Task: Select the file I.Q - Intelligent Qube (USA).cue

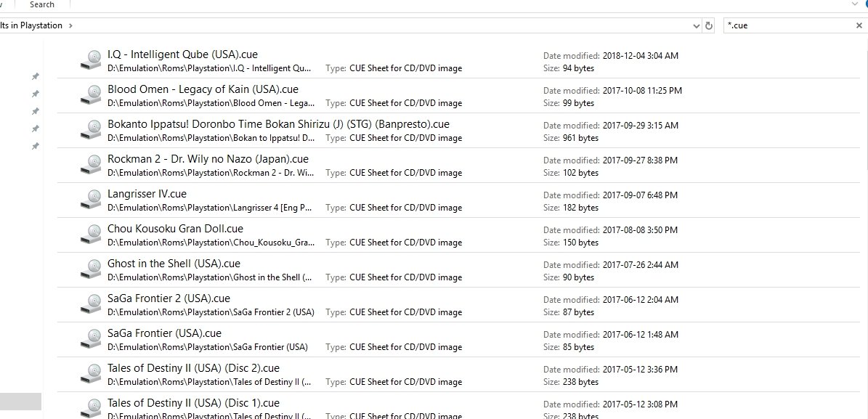Action: [182, 54]
